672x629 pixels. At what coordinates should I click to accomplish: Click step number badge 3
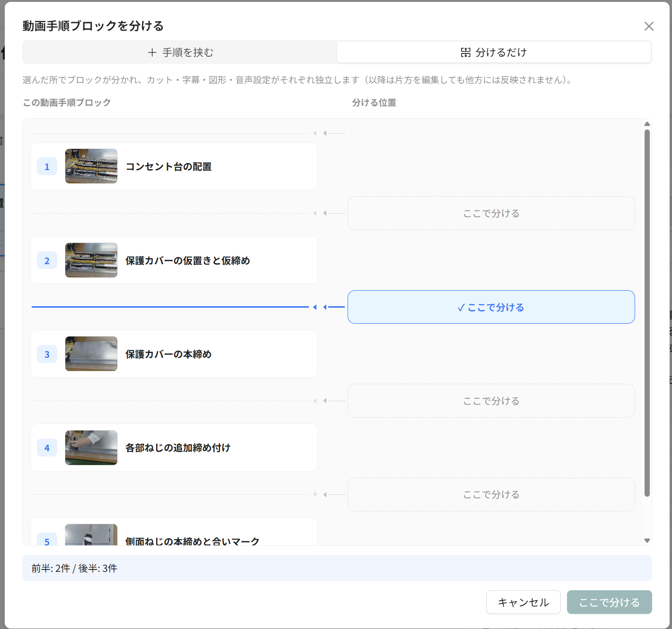tap(47, 354)
